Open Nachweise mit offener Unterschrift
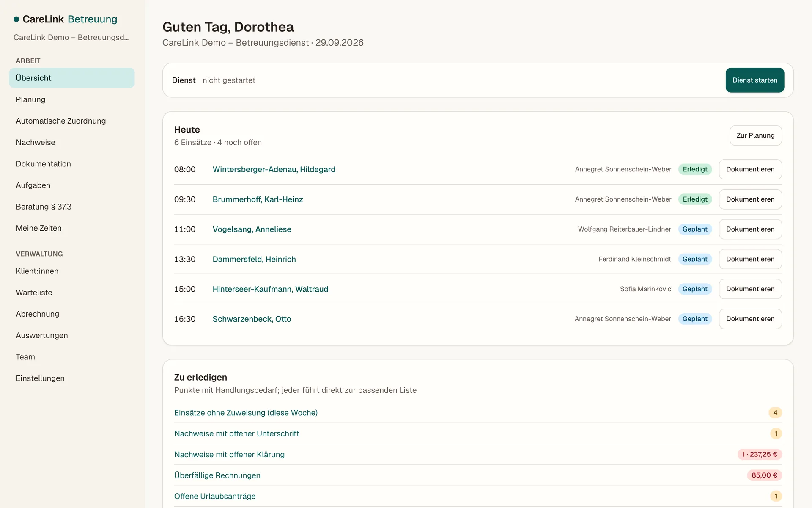 tap(237, 433)
